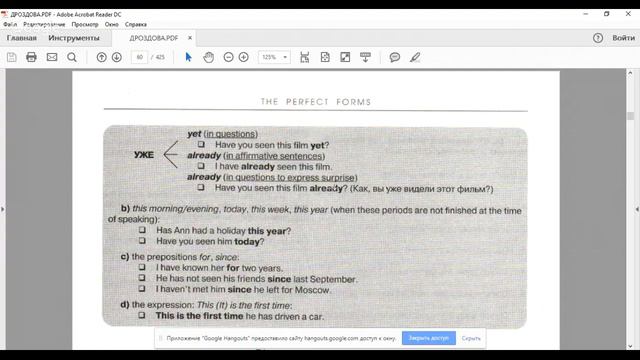Click the text 'I have already seen this film.'

[273, 167]
